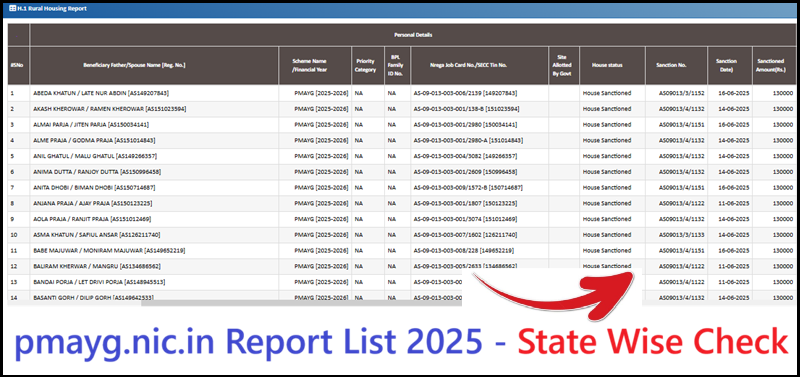Click PMAYG [2025-2026] scheme in row 5

(x=321, y=156)
